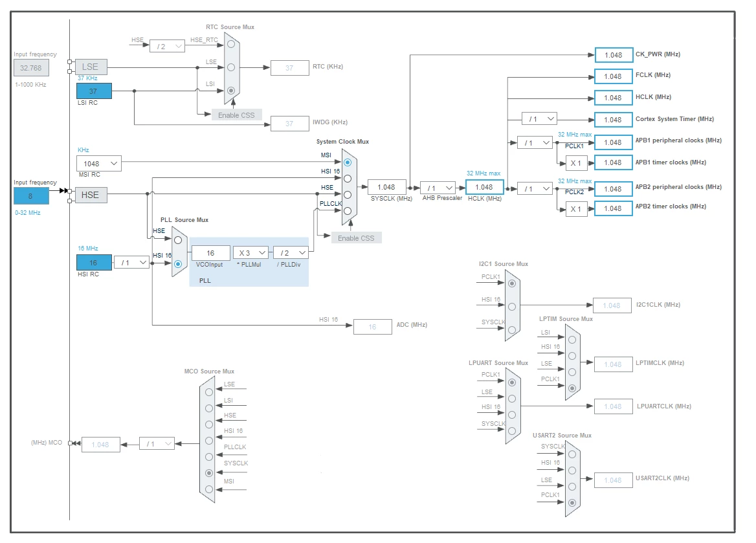Open the AHB Prescaler dropdown
The width and height of the screenshot is (756, 543).
point(438,188)
